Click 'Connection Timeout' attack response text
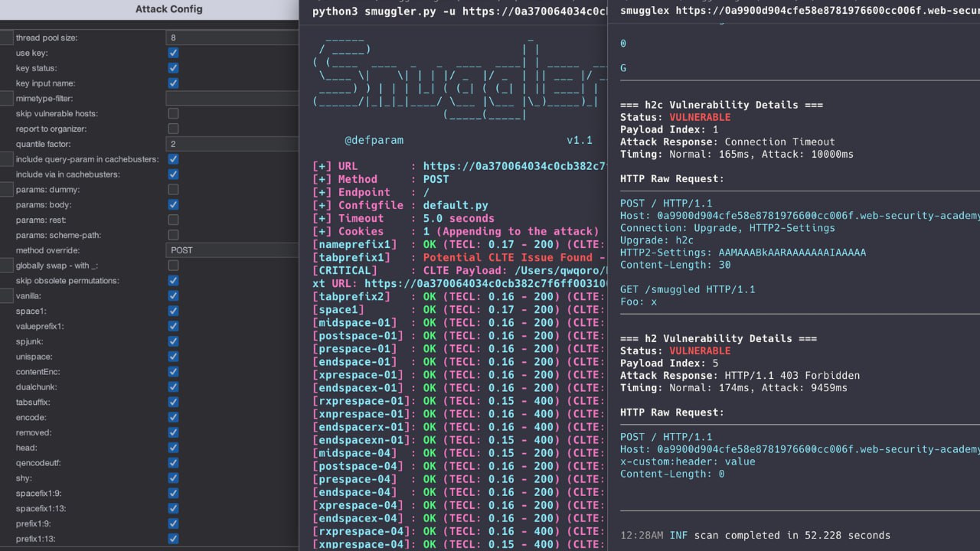Screen dimensions: 980x551 [779, 142]
